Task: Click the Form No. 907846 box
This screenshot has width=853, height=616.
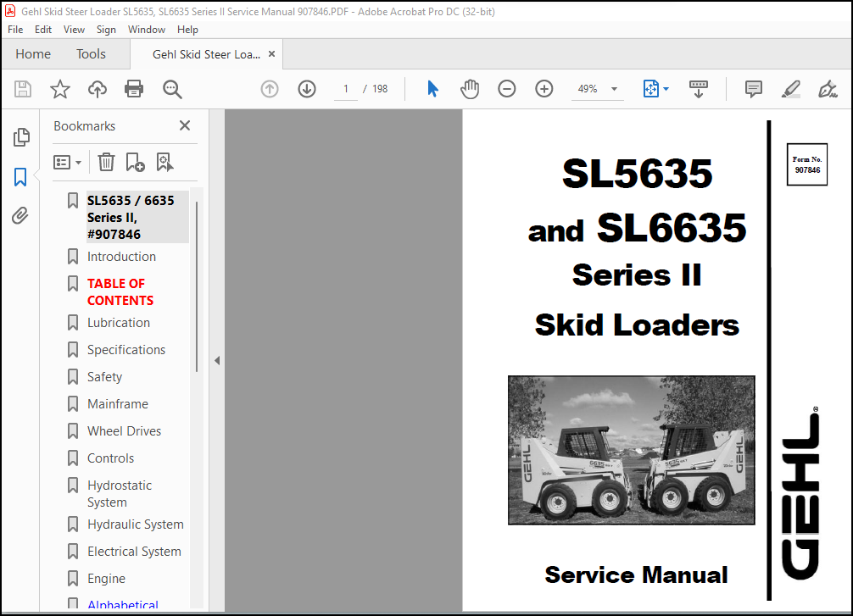Action: 806,164
